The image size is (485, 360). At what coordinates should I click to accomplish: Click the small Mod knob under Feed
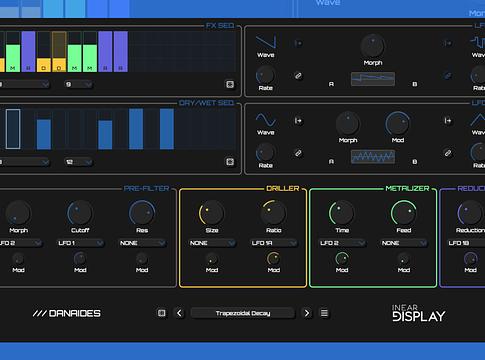point(404,259)
